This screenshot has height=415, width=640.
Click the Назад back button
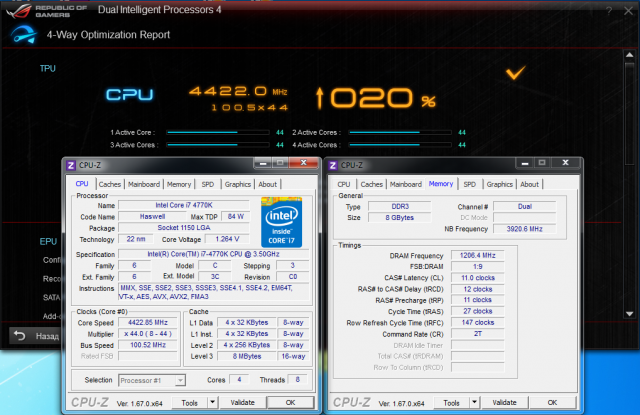click(x=36, y=336)
